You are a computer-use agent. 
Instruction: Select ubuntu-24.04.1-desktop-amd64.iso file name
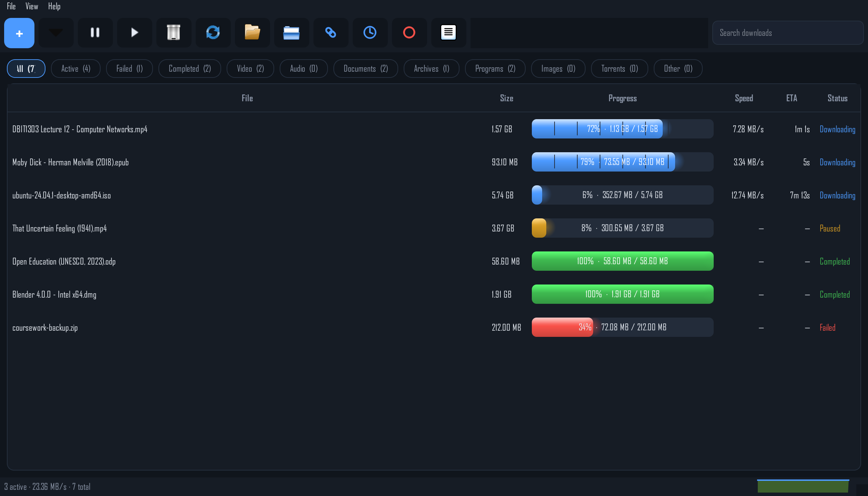[x=62, y=195]
